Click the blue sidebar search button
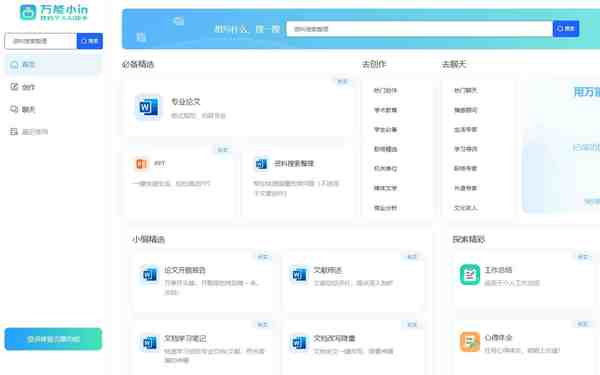 click(x=90, y=41)
